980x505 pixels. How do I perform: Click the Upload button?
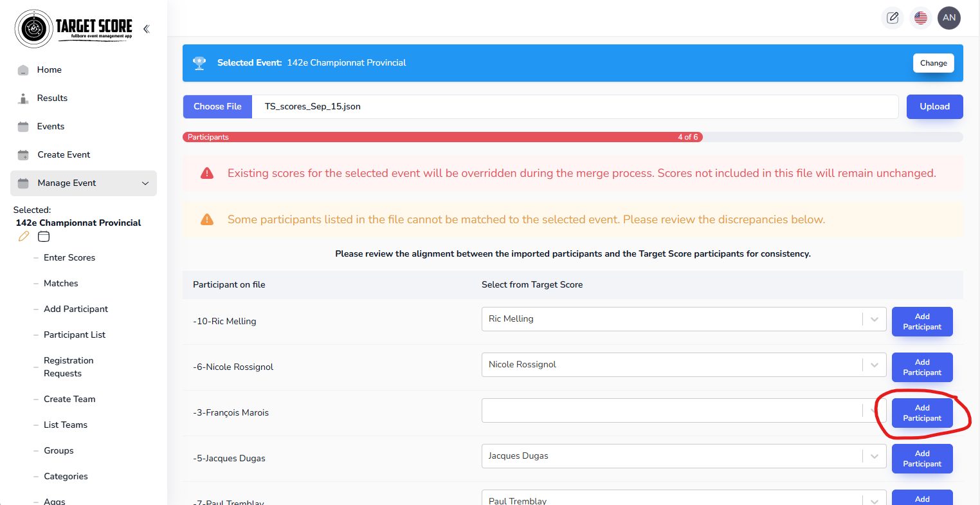tap(934, 107)
